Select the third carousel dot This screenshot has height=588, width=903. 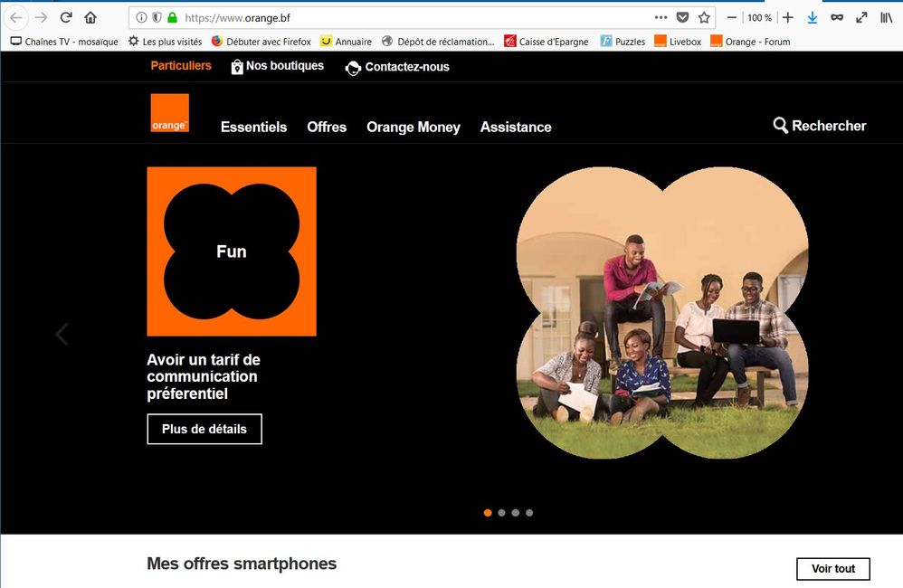(516, 513)
